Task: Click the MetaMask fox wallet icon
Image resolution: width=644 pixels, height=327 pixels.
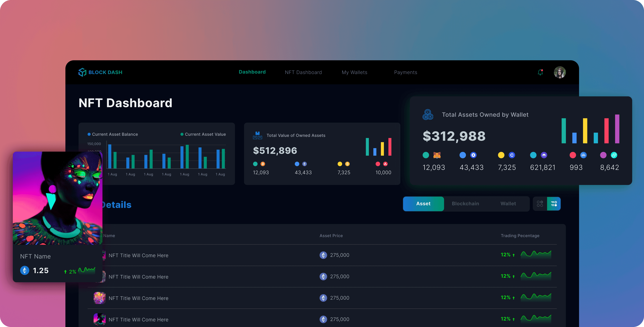Action: 437,155
